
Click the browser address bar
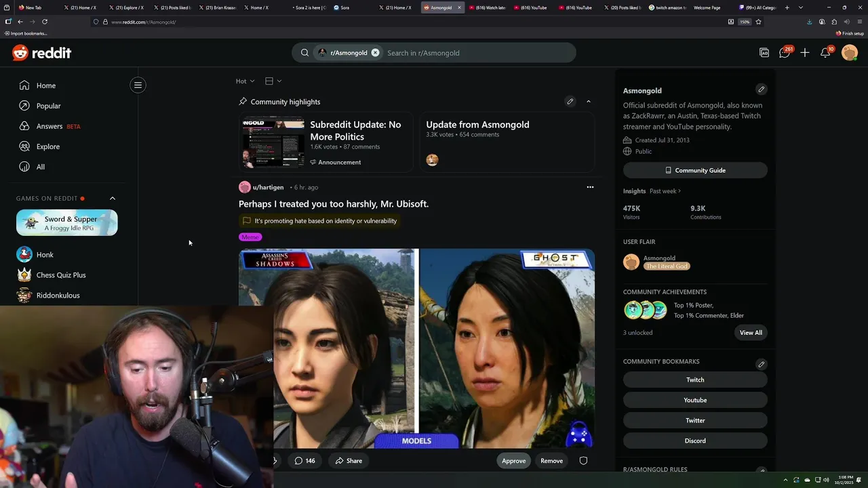click(x=407, y=22)
